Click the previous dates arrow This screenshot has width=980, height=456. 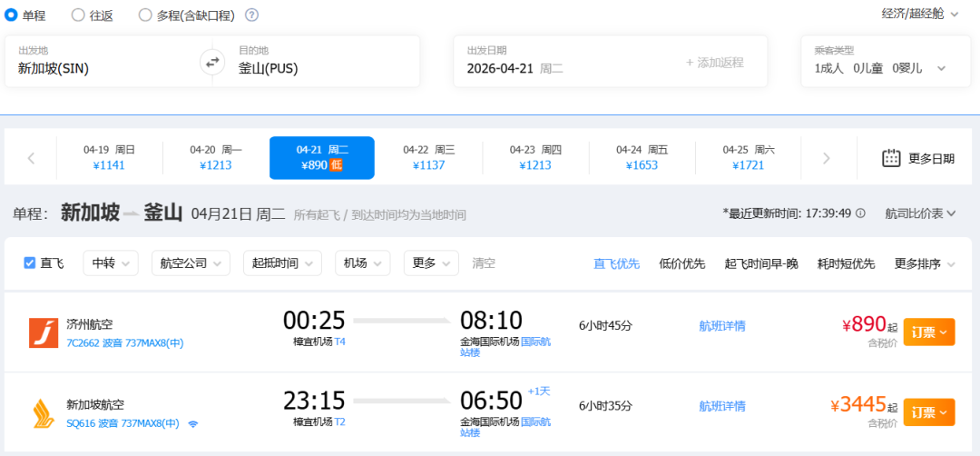(x=31, y=158)
